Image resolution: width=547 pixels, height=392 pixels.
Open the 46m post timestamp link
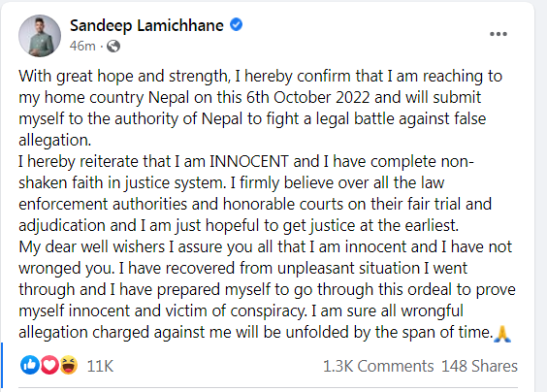(82, 46)
